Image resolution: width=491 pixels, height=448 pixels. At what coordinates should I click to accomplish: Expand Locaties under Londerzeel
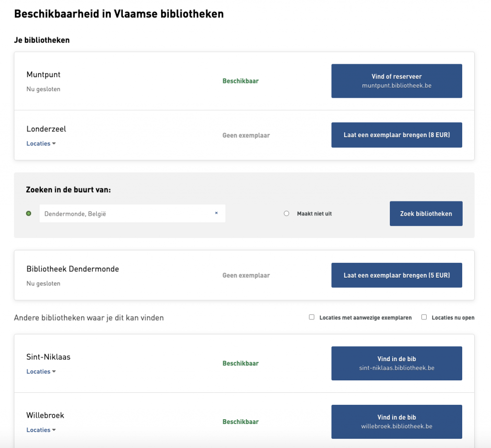point(41,143)
